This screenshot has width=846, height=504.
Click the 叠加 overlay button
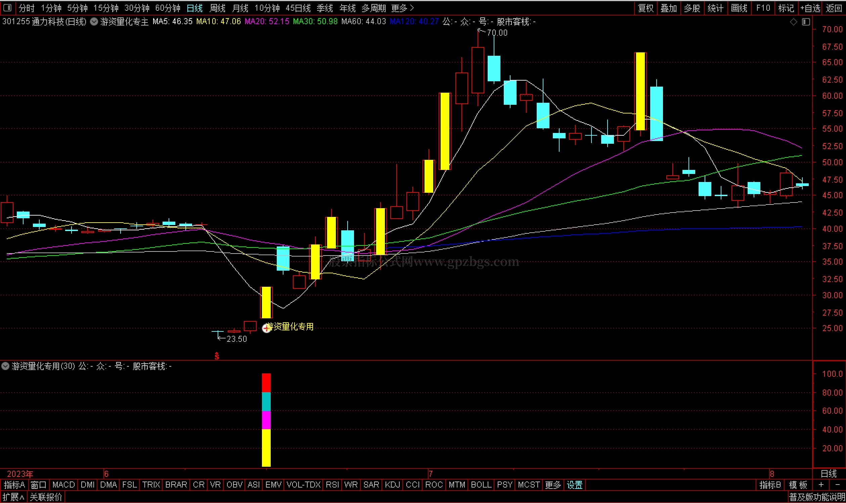tap(669, 8)
